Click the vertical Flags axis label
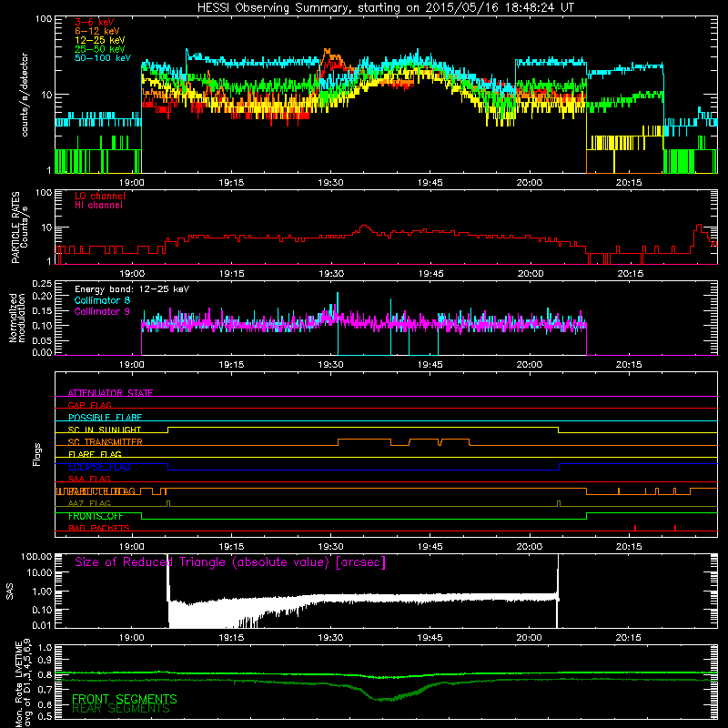 37,454
